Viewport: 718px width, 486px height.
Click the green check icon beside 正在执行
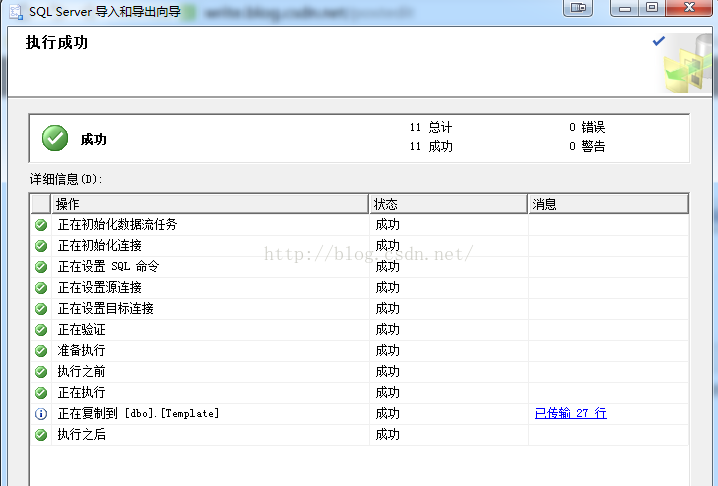click(x=41, y=393)
